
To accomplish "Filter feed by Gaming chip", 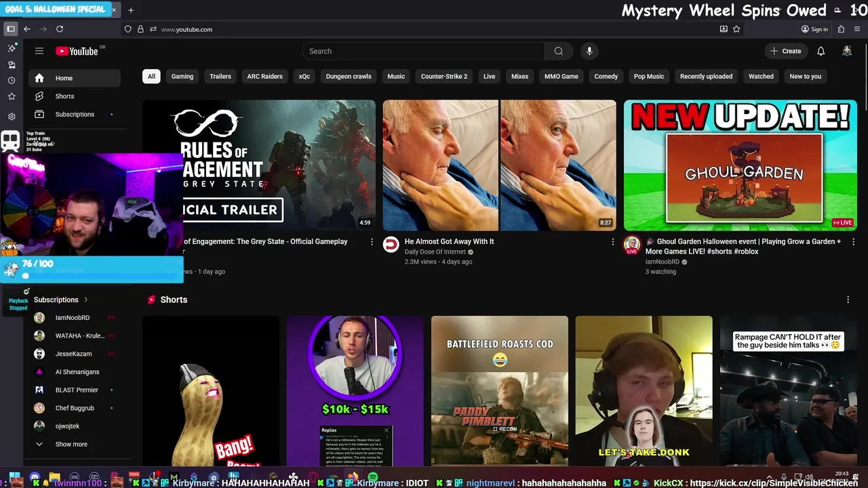I will click(x=182, y=77).
